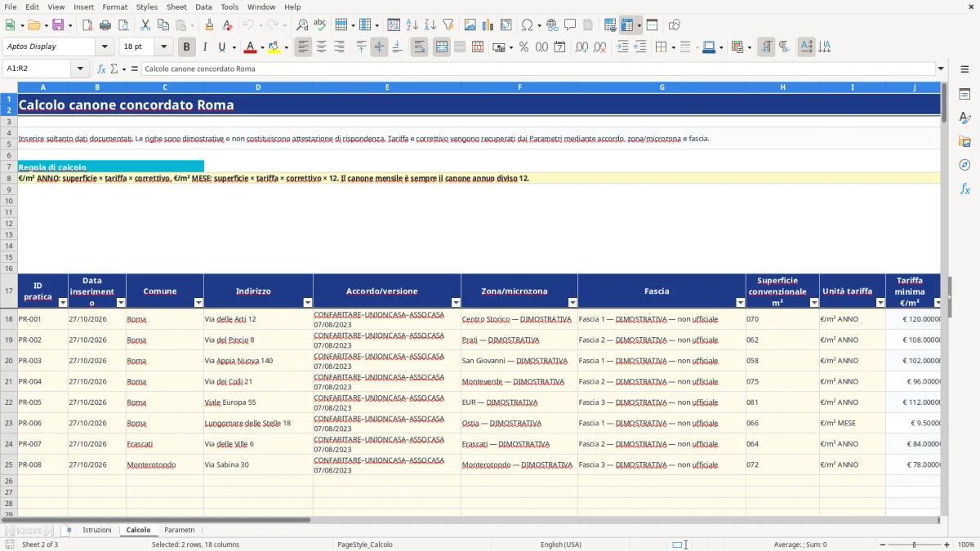Toggle underline formatting
The image size is (980, 551).
click(x=221, y=47)
